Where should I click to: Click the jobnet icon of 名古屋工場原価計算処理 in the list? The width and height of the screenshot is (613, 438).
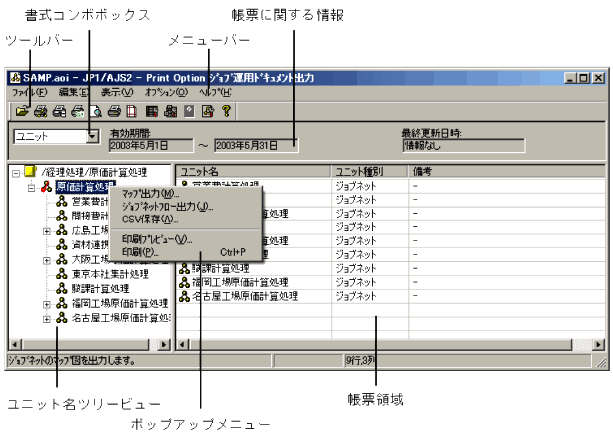tap(184, 296)
